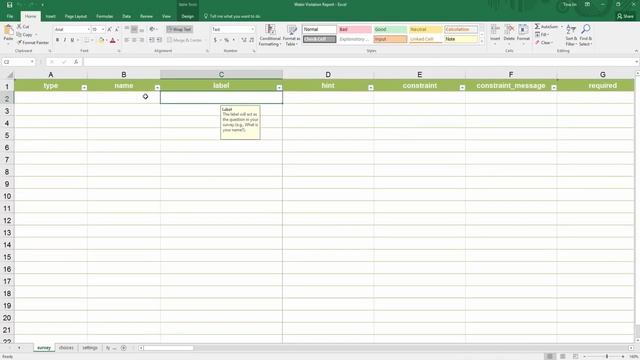The height and width of the screenshot is (360, 640).
Task: Apply percent style format
Action: tap(227, 40)
